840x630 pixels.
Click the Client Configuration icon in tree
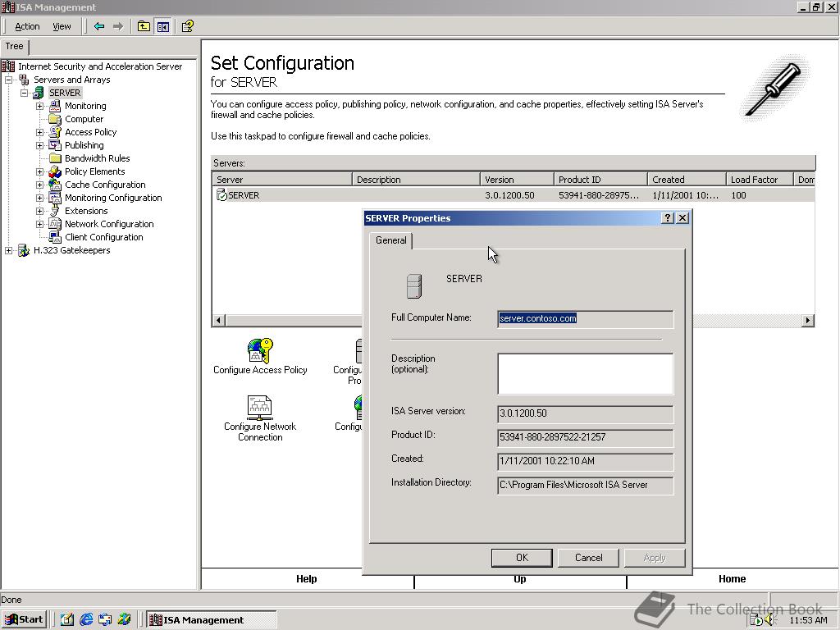[55, 237]
